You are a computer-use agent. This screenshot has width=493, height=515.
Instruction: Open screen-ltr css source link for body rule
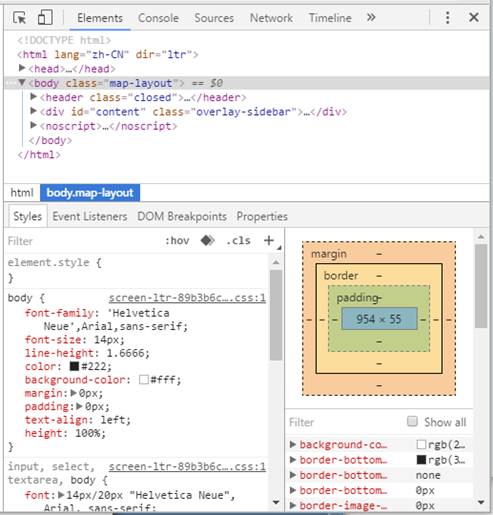pyautogui.click(x=187, y=298)
